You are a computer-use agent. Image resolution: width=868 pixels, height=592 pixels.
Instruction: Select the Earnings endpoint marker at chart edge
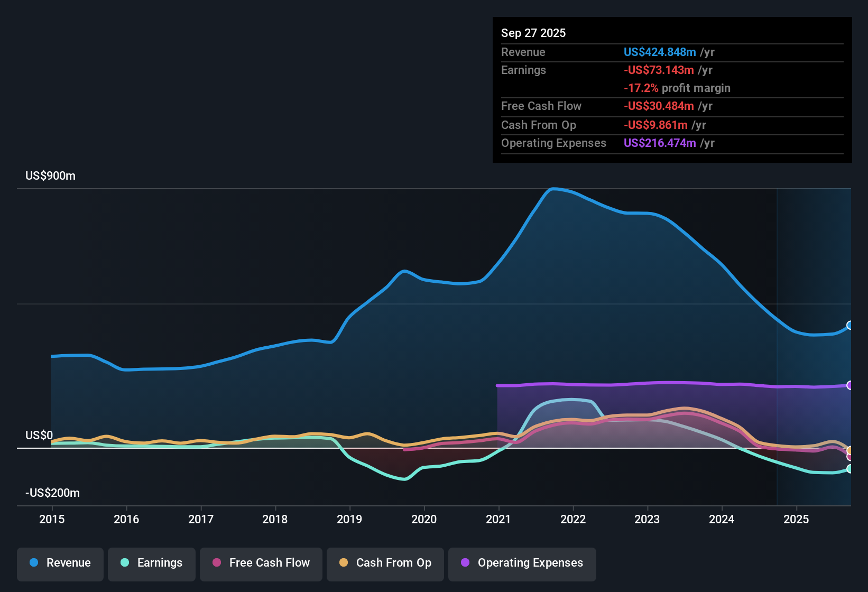click(850, 469)
